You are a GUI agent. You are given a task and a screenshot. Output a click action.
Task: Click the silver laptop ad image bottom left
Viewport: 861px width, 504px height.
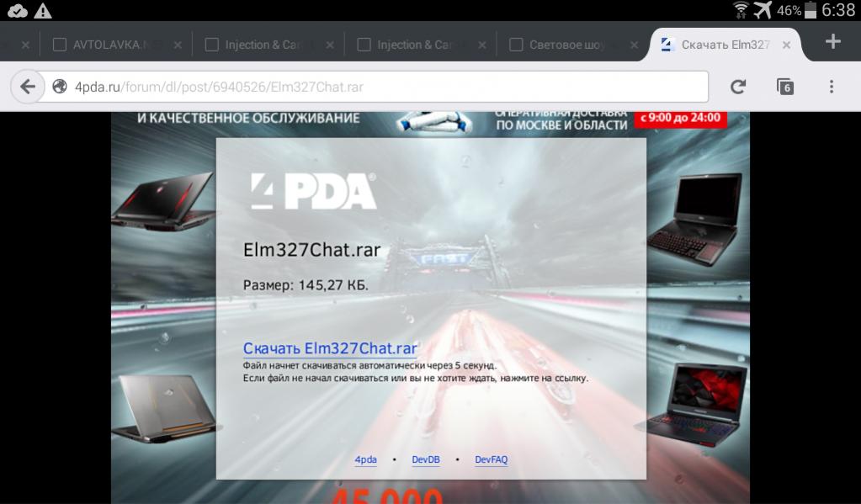tap(167, 408)
